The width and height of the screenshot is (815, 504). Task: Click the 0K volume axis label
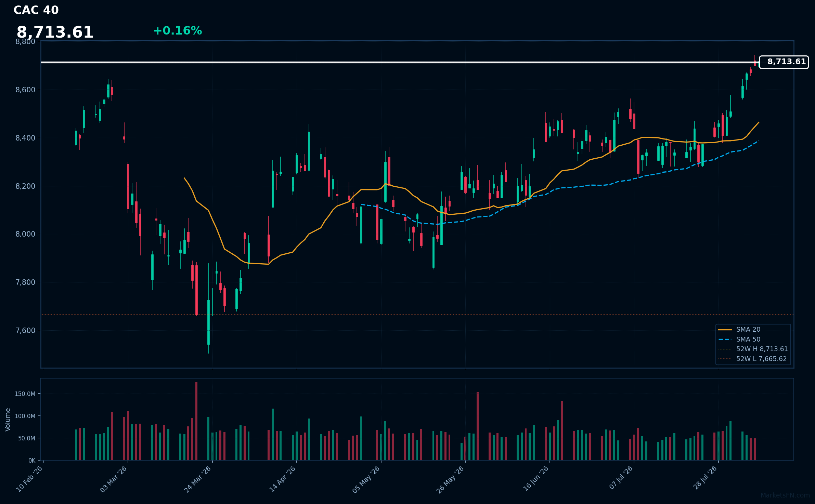tap(32, 461)
